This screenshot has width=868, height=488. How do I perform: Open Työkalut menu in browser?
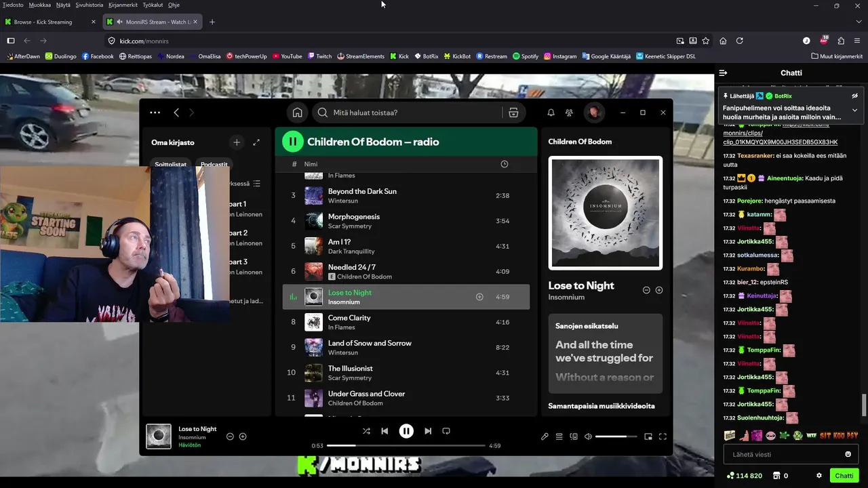(x=153, y=5)
